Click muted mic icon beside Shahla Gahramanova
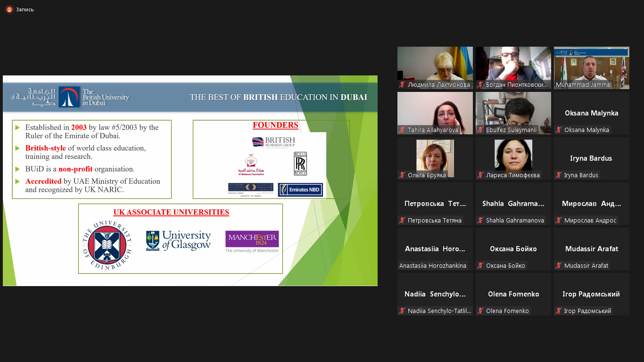 click(480, 221)
